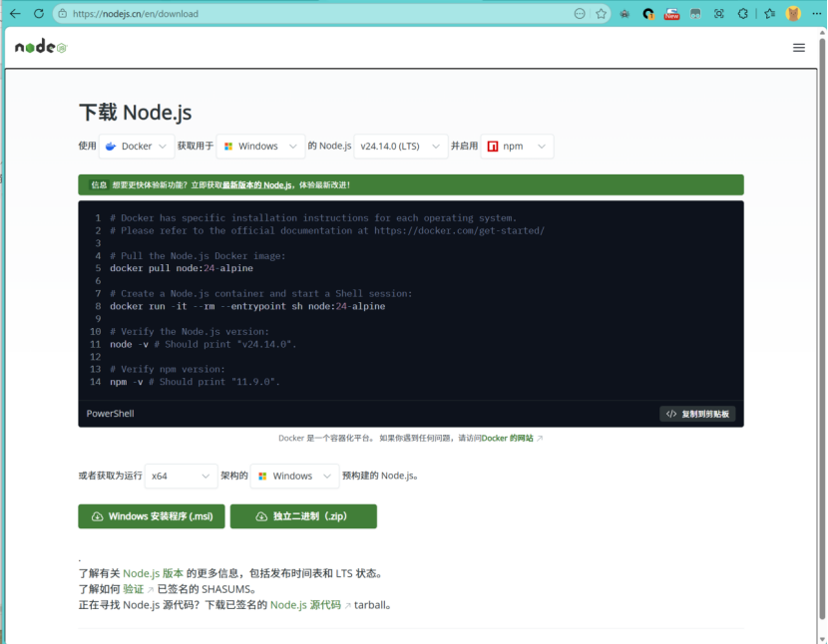Click the PowerShell label under the code

click(x=110, y=414)
